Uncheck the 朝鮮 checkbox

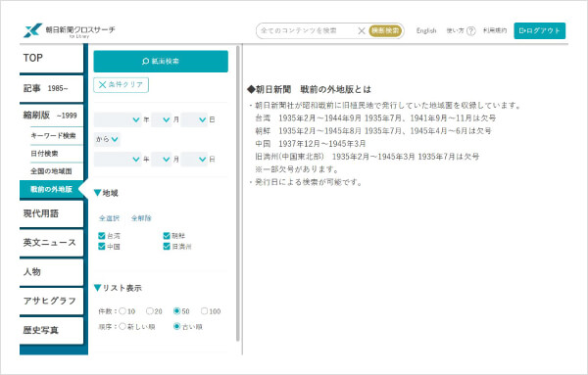click(167, 236)
